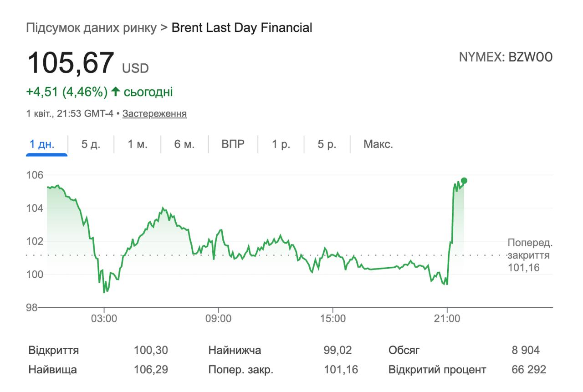Click the green up arrow icon
The width and height of the screenshot is (583, 392).
pyautogui.click(x=115, y=92)
